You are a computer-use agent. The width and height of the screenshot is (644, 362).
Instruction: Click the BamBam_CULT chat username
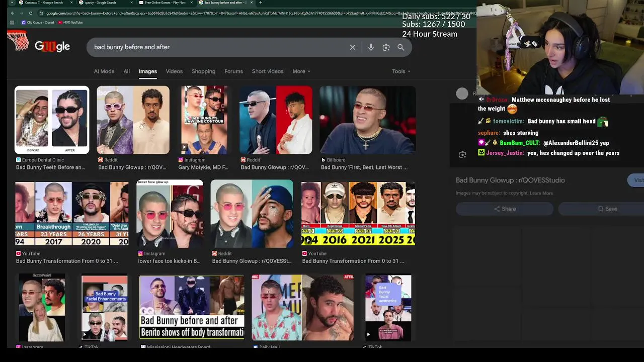[x=520, y=143]
